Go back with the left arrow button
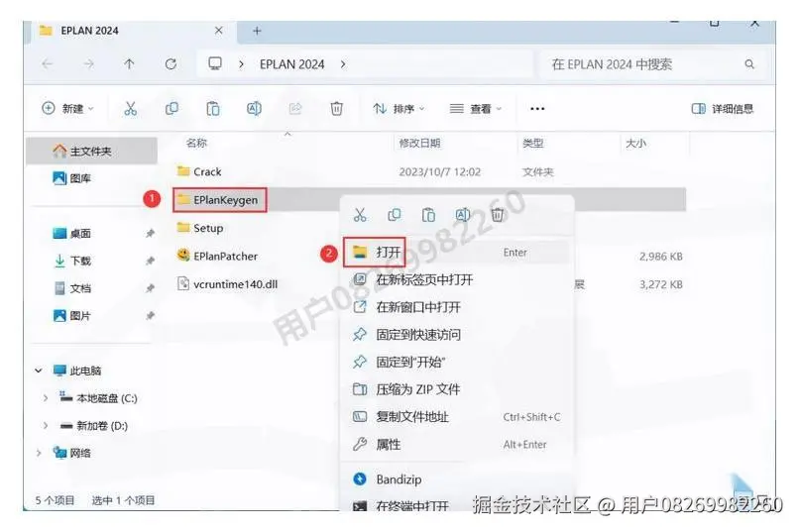 click(x=48, y=64)
